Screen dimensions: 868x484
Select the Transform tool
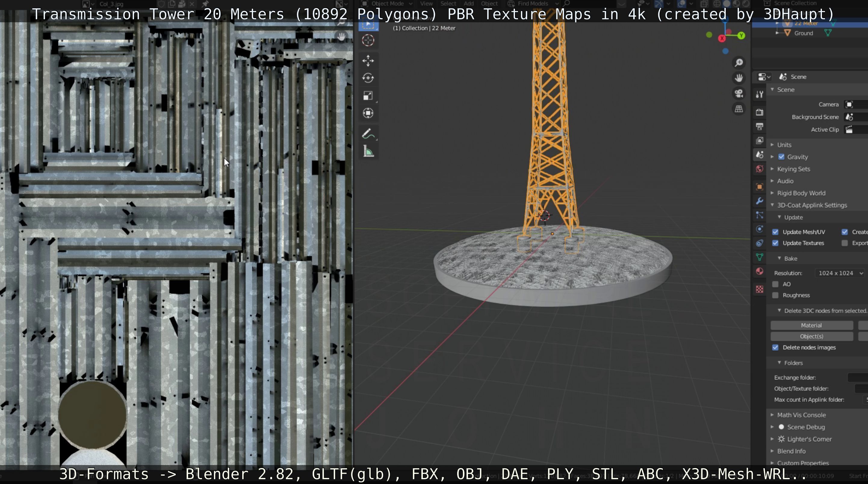click(368, 113)
